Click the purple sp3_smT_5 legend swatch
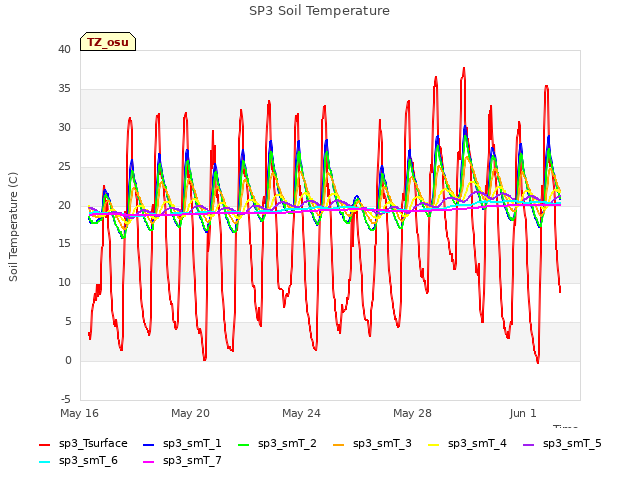Viewport: 640px width, 480px height. pyautogui.click(x=529, y=444)
